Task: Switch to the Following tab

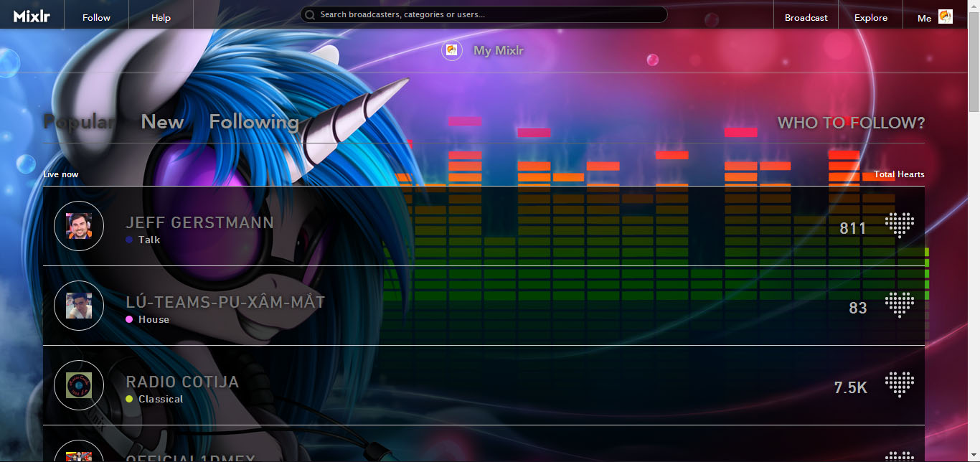Action: pos(254,122)
